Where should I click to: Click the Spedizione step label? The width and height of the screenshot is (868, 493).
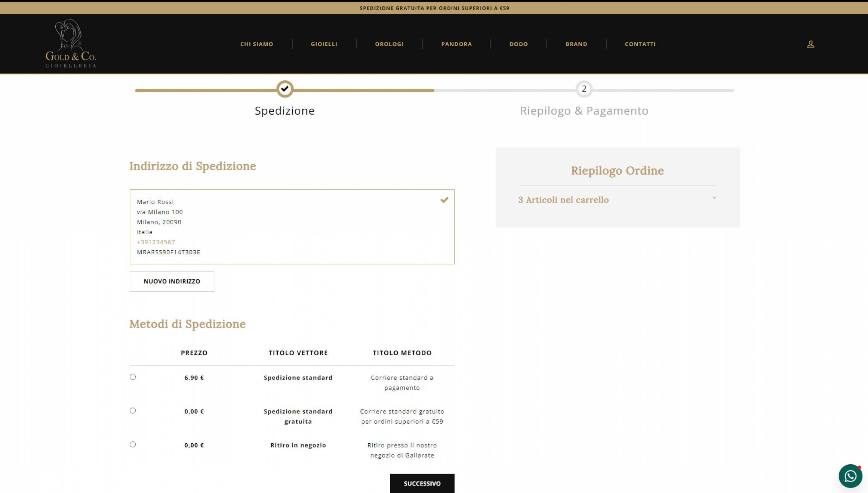point(285,111)
